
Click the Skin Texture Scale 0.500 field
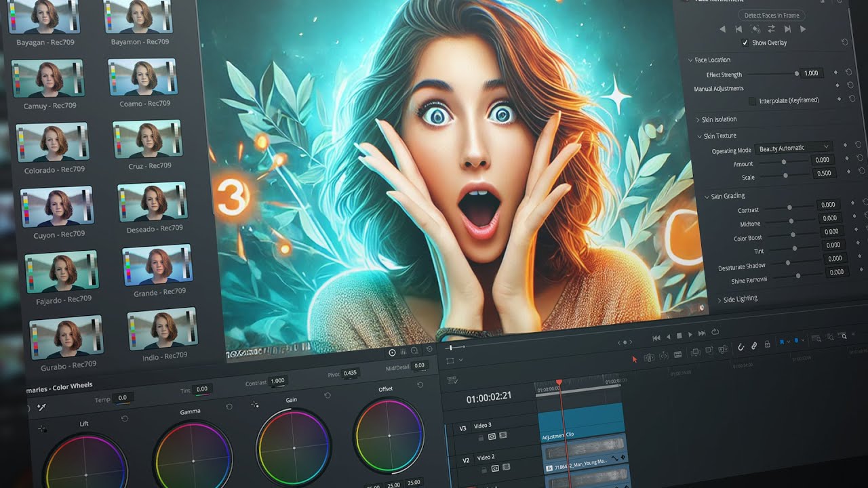(x=824, y=173)
